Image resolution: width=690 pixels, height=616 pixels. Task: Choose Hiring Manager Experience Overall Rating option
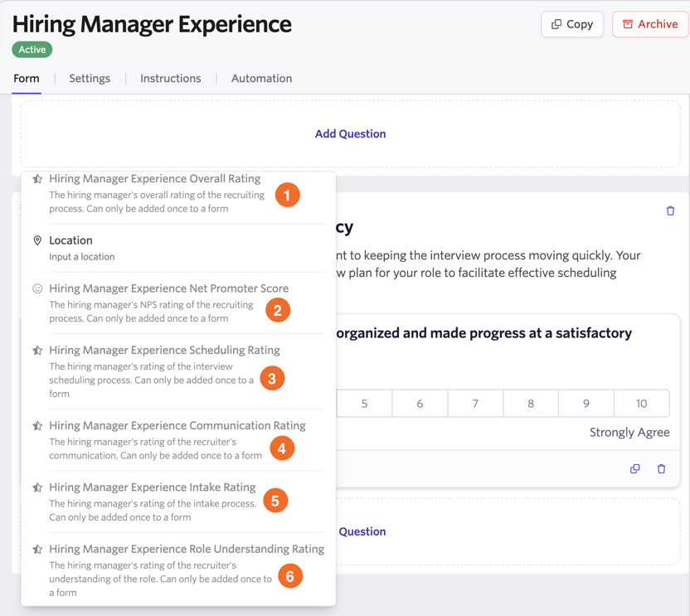point(178,194)
